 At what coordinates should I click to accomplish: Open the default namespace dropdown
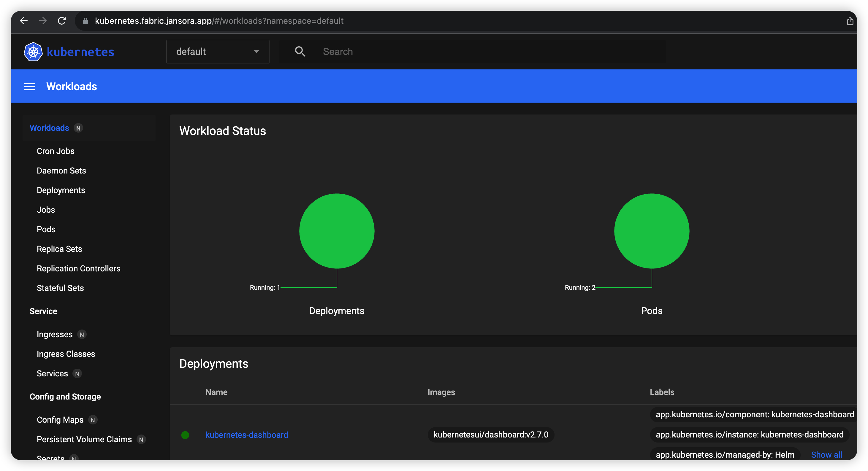pyautogui.click(x=218, y=52)
